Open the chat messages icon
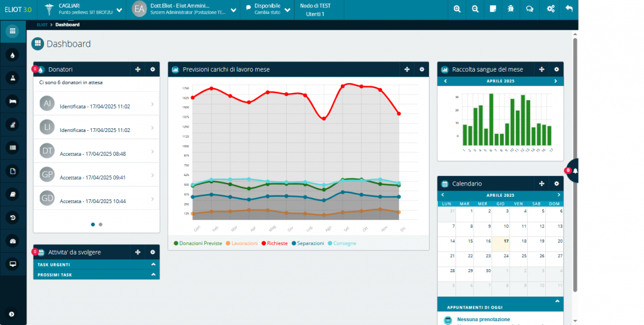The image size is (644, 325). [x=530, y=9]
